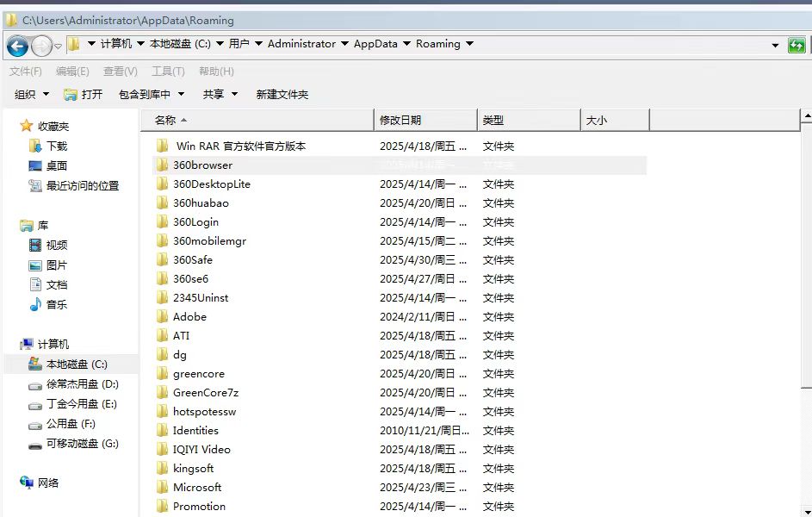Open 下载 folder icon in sidebar

(x=34, y=146)
